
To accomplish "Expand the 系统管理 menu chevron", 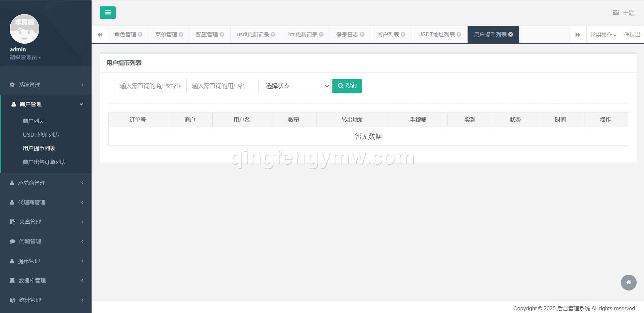I will 82,85.
